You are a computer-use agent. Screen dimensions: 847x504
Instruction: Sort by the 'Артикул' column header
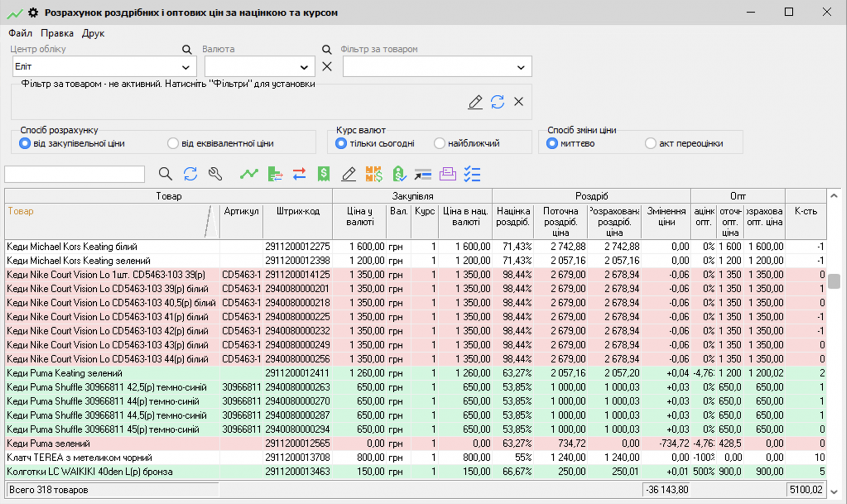pyautogui.click(x=241, y=211)
